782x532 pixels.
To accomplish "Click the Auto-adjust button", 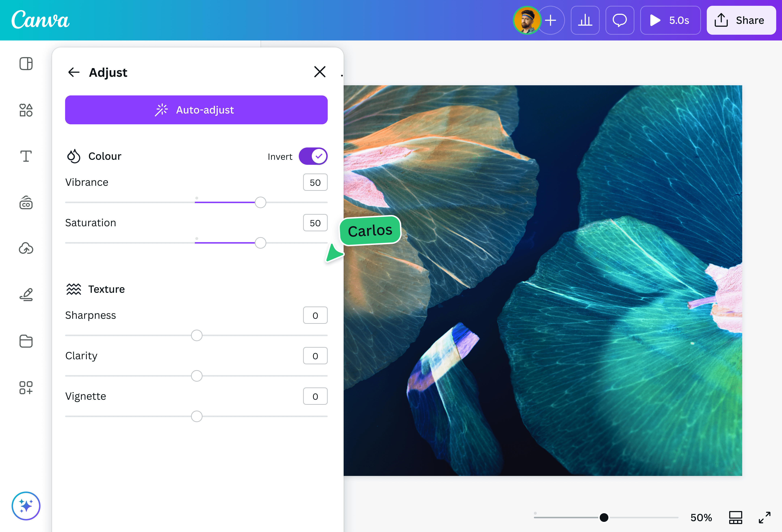I will [x=196, y=110].
